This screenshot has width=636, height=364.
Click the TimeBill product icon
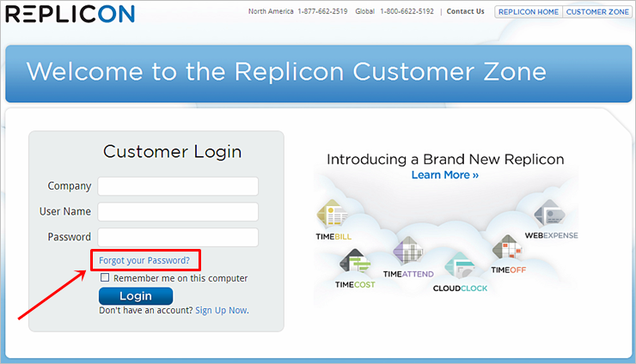click(333, 213)
